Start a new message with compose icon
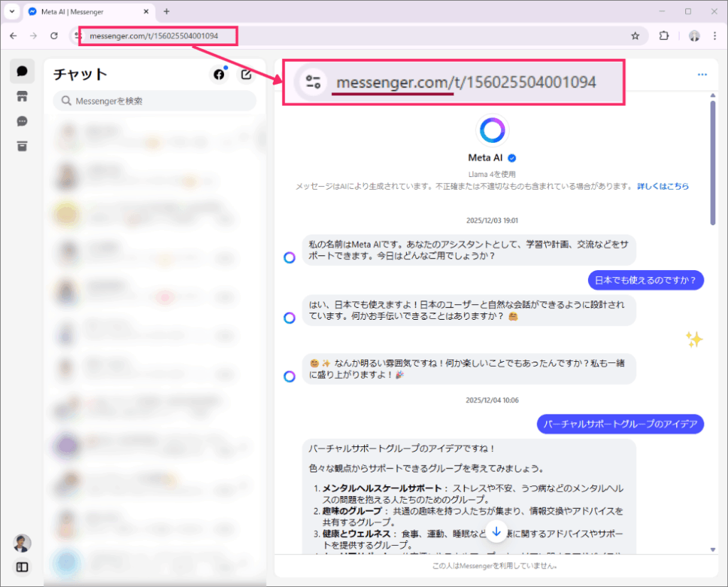This screenshot has width=728, height=587. point(246,75)
